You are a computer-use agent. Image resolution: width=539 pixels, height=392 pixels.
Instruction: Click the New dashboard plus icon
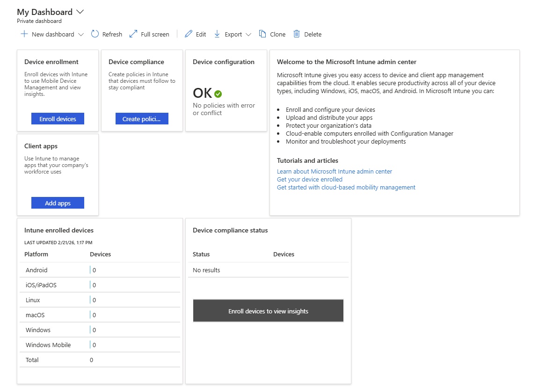point(24,34)
